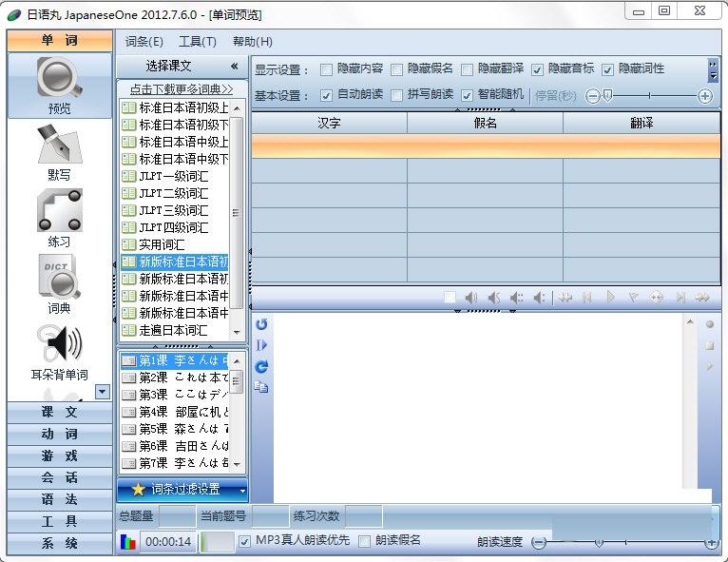Viewport: 728px width, 562px height.
Task: Click the double-right-arrow forward icon
Action: 702,298
